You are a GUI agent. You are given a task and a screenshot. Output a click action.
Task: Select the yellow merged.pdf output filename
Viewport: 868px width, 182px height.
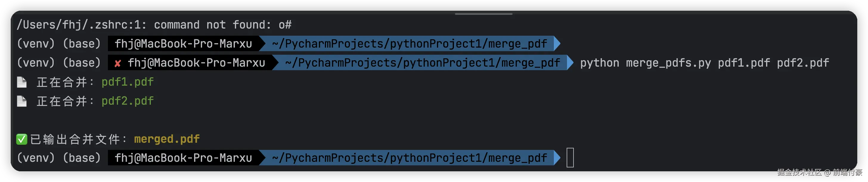pos(167,139)
